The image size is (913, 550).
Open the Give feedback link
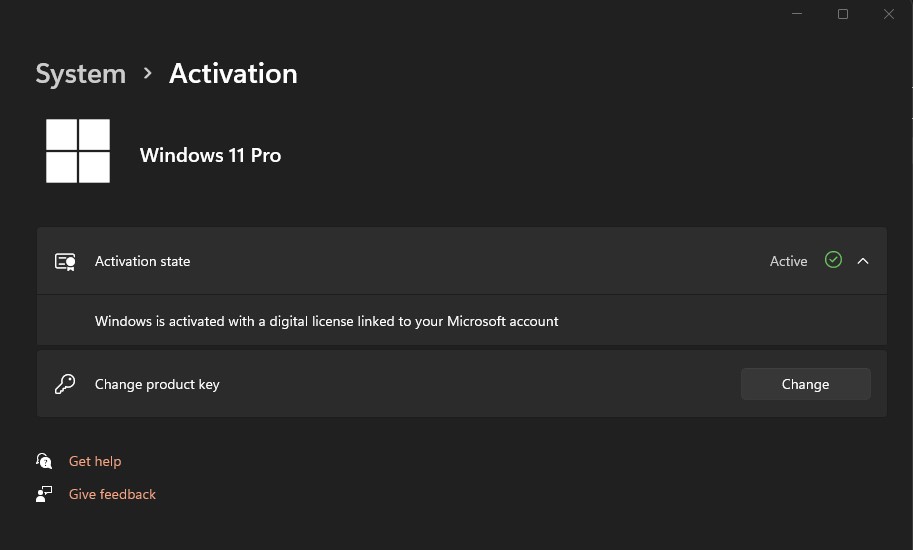point(112,494)
